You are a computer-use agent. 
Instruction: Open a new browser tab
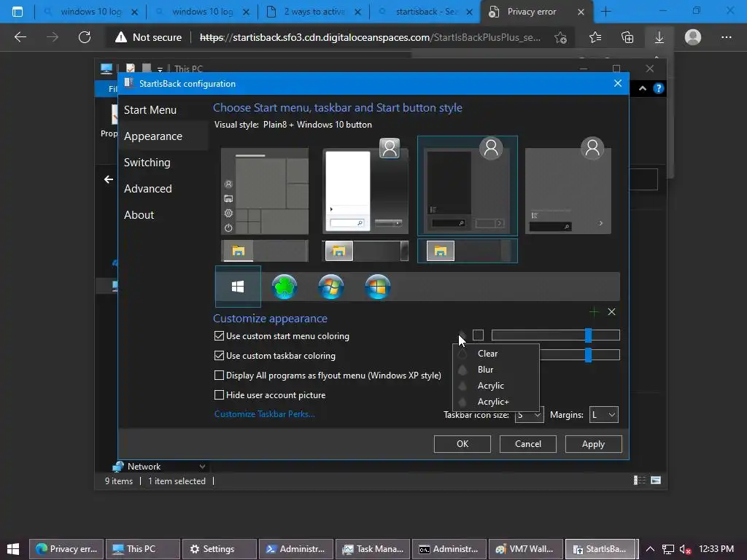pos(606,12)
